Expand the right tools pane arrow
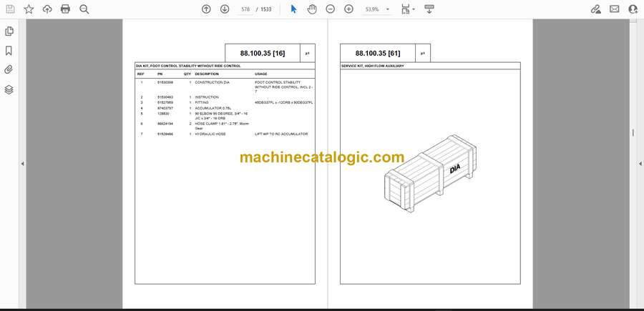Screen dimensions: 644x311 [640, 164]
